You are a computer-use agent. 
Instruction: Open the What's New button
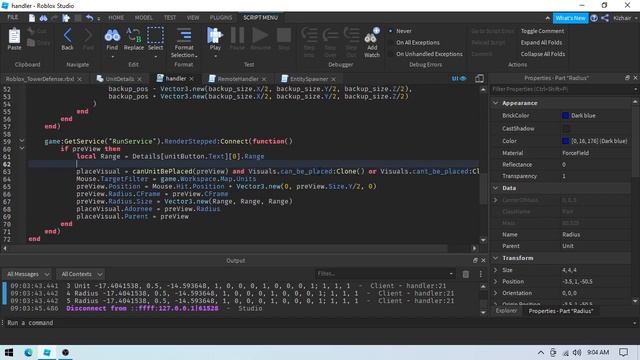point(570,18)
